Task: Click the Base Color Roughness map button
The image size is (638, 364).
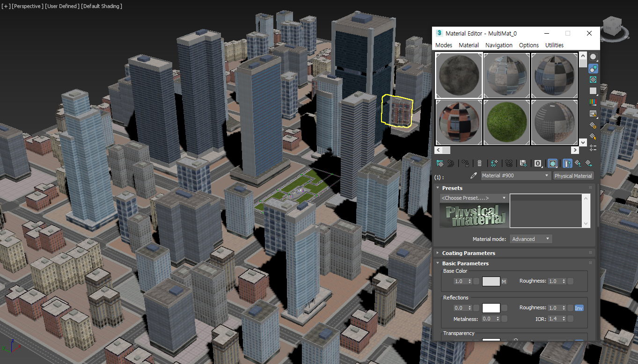Action: pyautogui.click(x=571, y=282)
